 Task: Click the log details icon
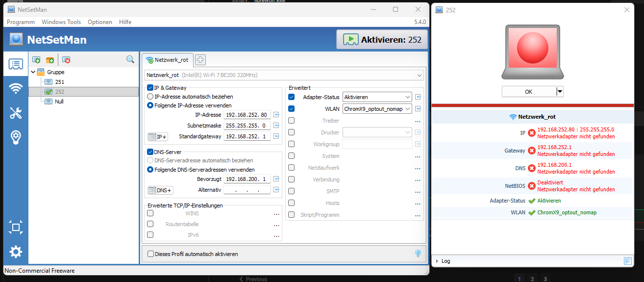point(628,261)
